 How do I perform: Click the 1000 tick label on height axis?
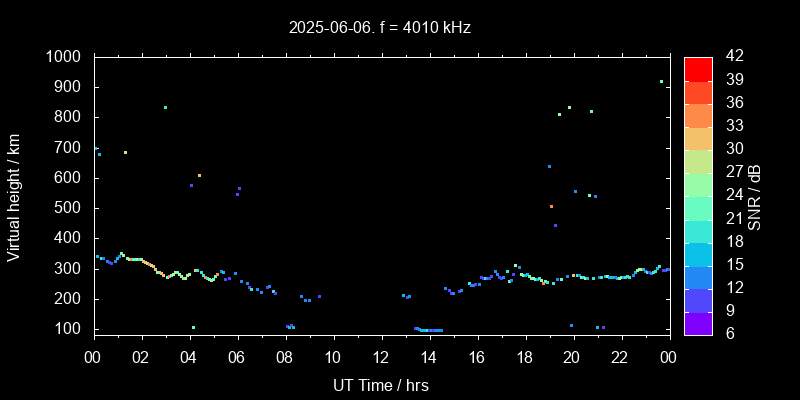(x=65, y=57)
